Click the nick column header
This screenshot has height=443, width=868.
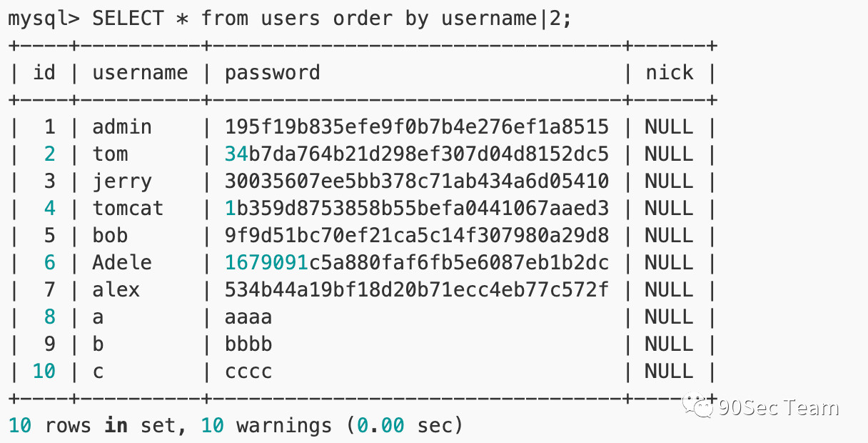click(670, 72)
